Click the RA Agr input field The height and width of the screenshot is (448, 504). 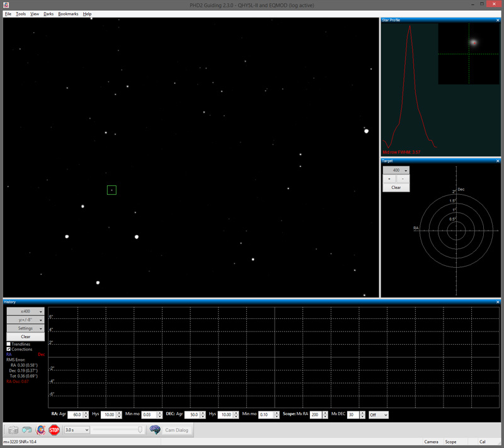point(75,415)
